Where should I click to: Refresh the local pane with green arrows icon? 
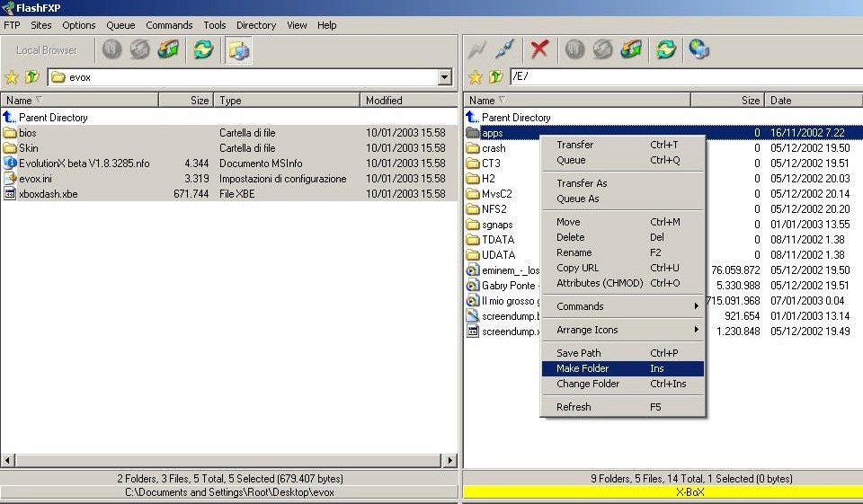coord(203,50)
